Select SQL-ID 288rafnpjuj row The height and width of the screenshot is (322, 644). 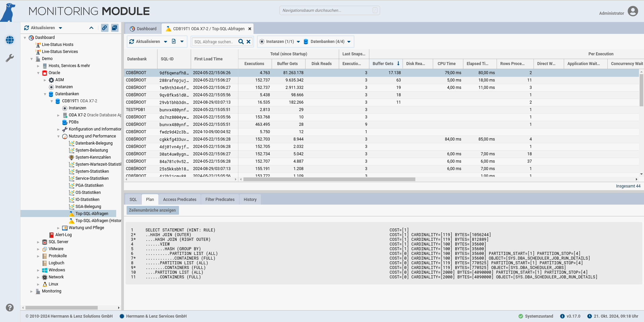(x=381, y=80)
